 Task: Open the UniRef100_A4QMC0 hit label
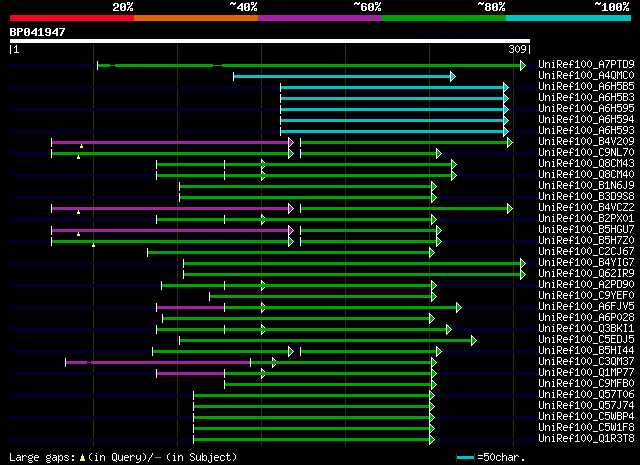(x=586, y=75)
